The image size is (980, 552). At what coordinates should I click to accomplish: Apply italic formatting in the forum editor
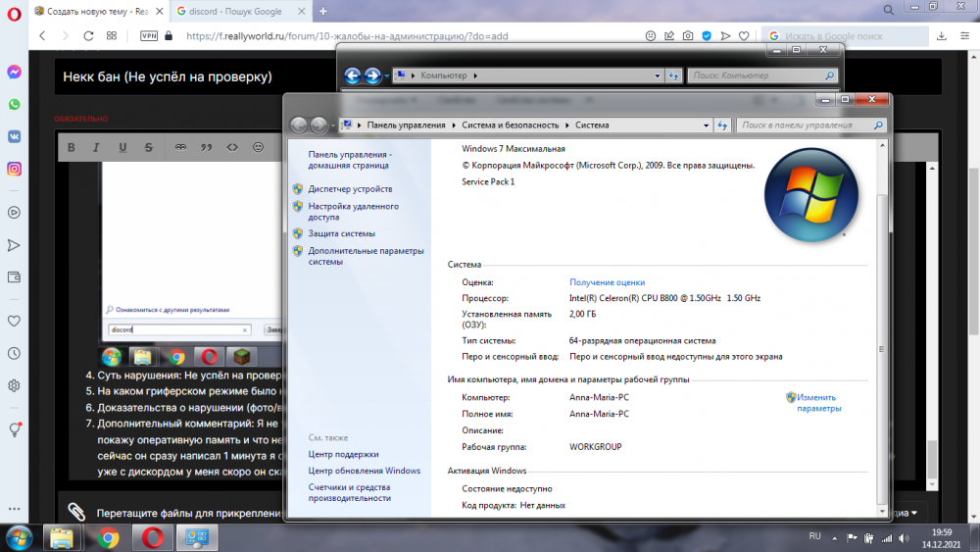coord(96,147)
